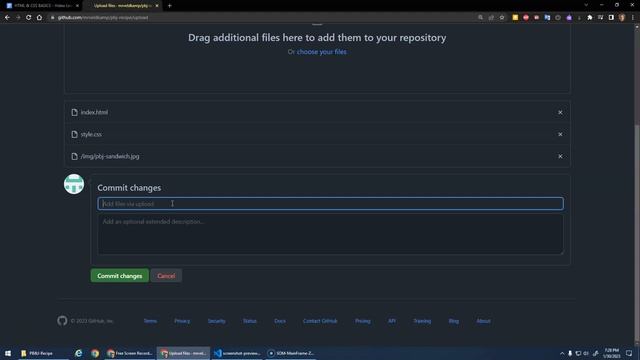Click the optional extended description box
This screenshot has height=360, width=640.
tap(331, 234)
